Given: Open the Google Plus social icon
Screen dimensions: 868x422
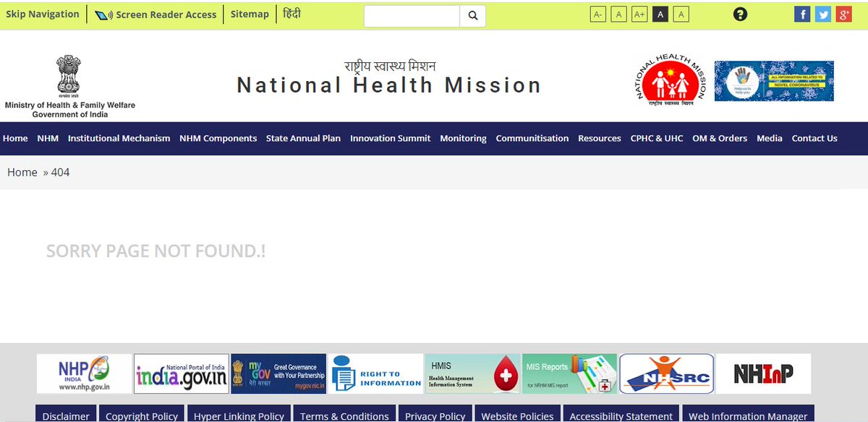Looking at the screenshot, I should [x=844, y=14].
